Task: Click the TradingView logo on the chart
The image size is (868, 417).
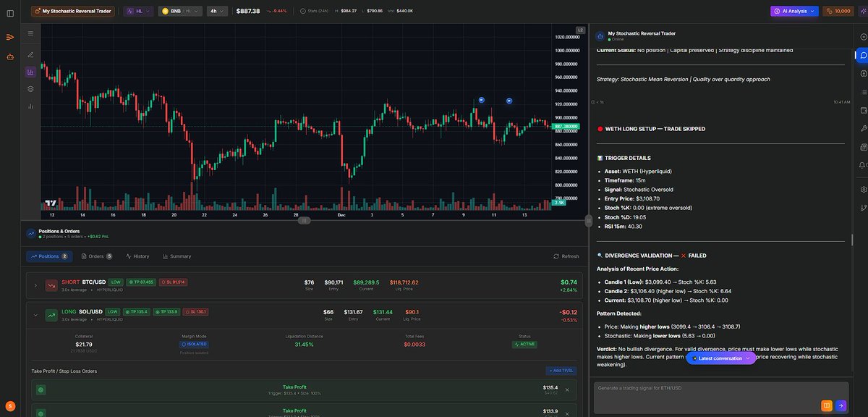Action: (51, 203)
